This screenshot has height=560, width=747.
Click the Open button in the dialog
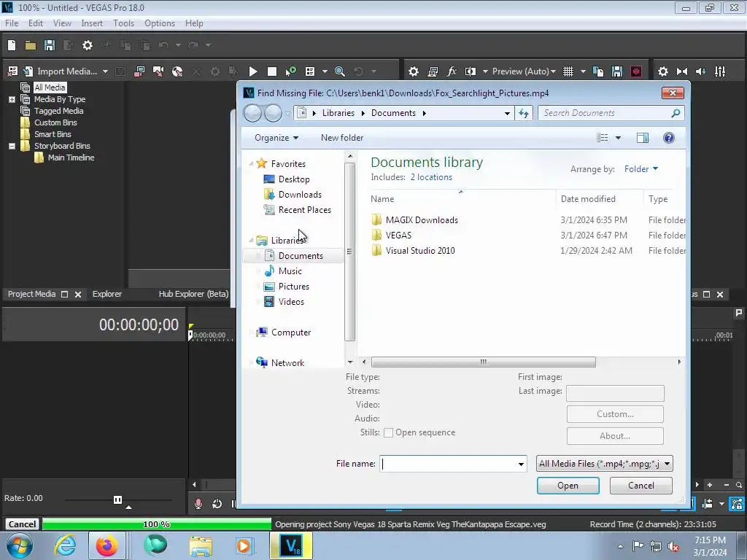[x=568, y=486]
